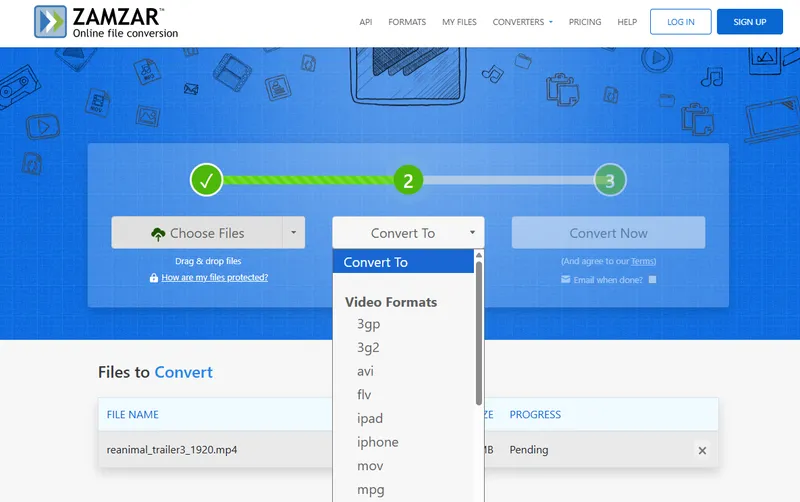Click the step 3 circle
This screenshot has width=800, height=502.
tap(610, 180)
